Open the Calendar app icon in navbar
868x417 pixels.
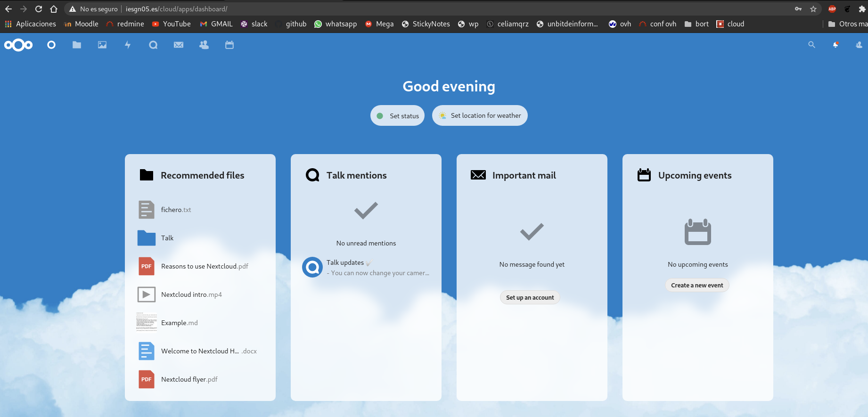pos(229,45)
